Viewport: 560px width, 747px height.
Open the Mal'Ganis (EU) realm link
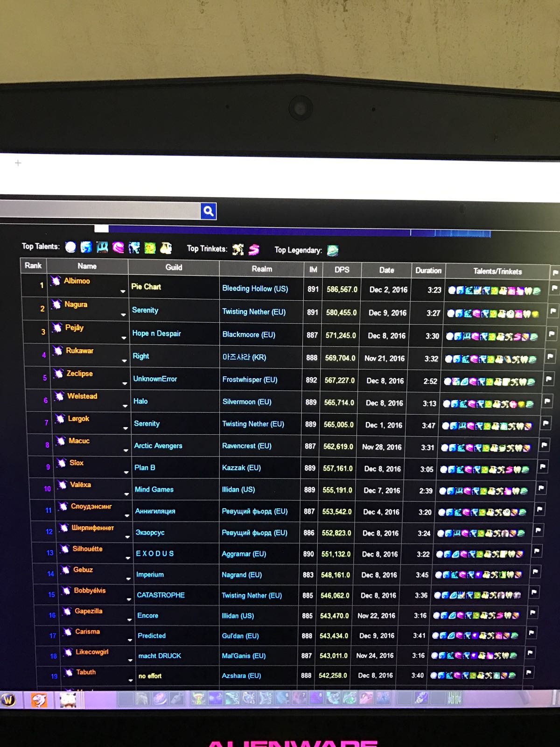click(x=244, y=655)
